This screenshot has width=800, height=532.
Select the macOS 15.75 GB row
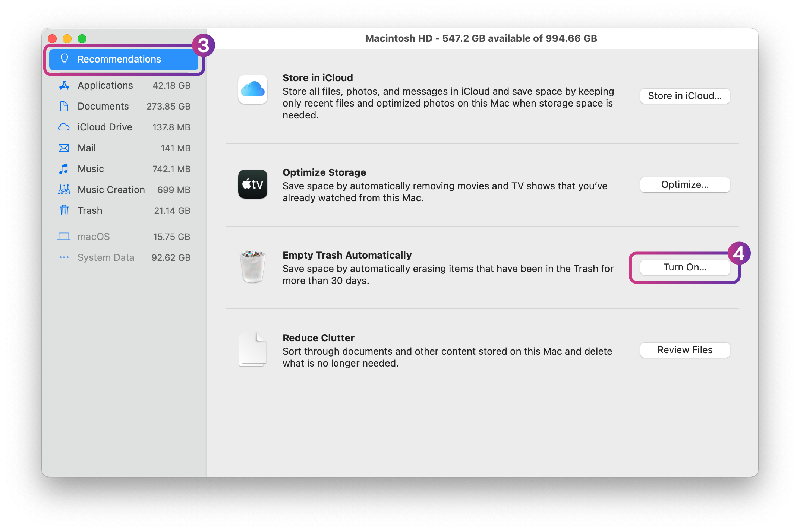[124, 237]
